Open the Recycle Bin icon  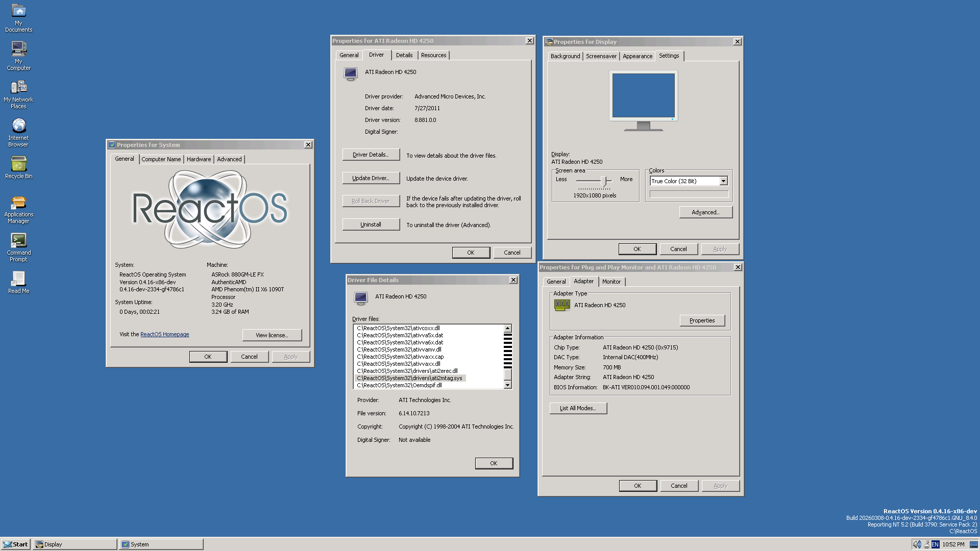coord(18,164)
